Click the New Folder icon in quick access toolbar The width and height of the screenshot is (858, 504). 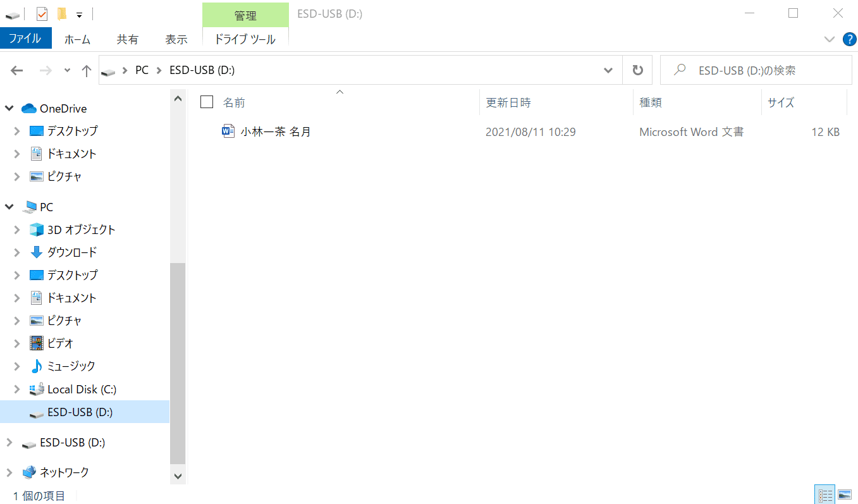(61, 13)
